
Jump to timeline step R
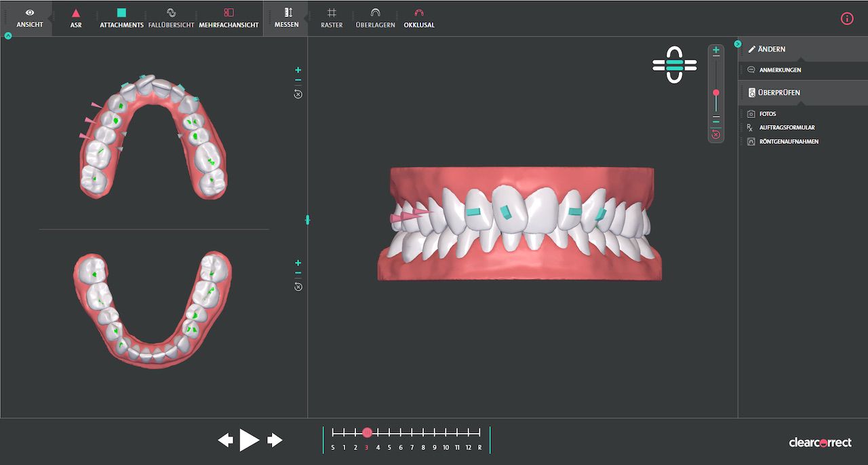479,447
